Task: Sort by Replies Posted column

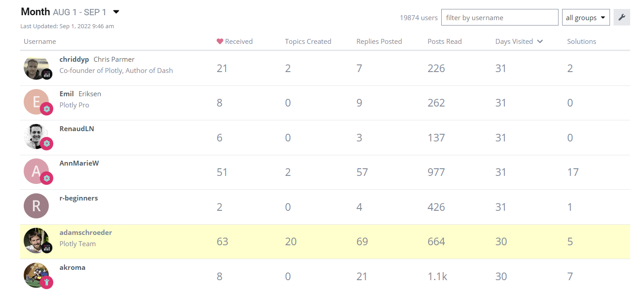Action: pos(379,42)
